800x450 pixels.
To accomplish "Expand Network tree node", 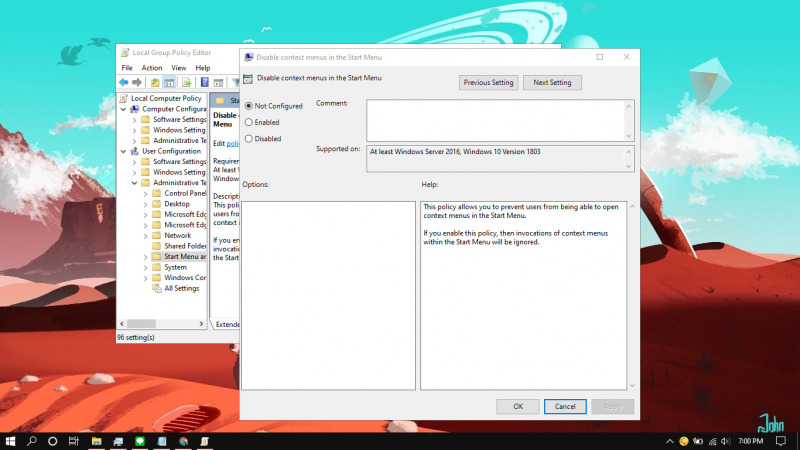I will 145,236.
